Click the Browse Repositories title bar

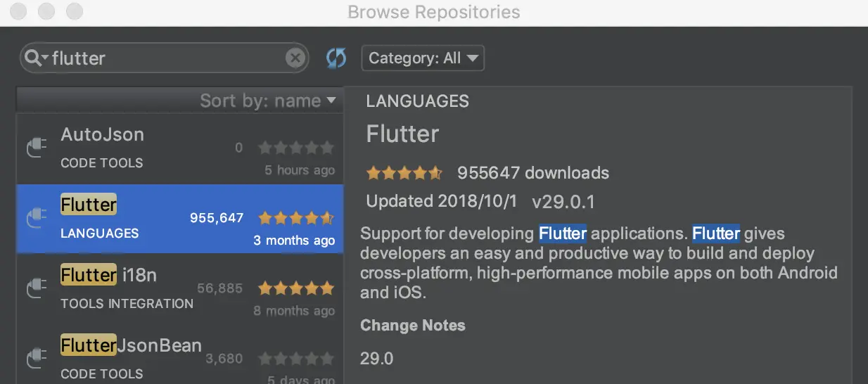coord(434,13)
